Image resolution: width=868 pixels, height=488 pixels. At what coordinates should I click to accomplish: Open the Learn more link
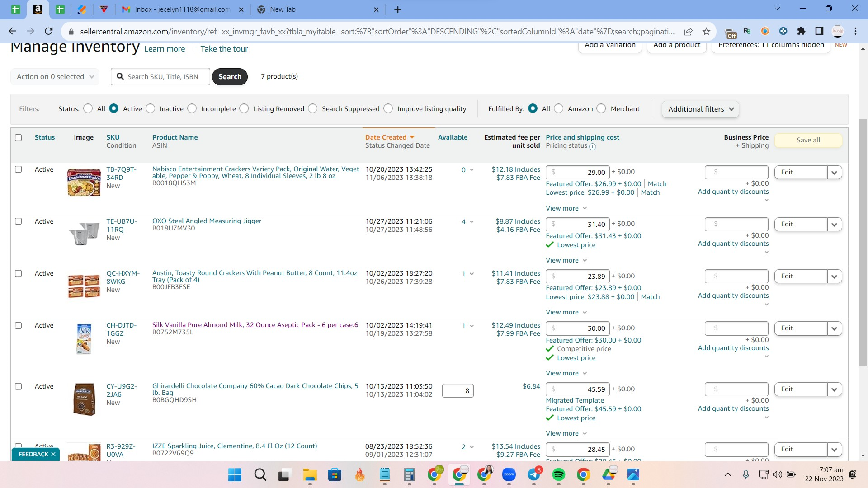(x=165, y=49)
